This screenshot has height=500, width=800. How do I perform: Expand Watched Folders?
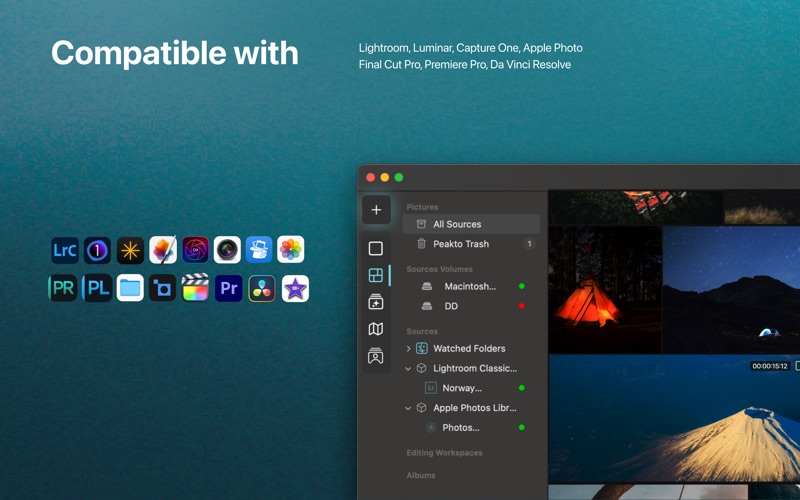click(408, 348)
